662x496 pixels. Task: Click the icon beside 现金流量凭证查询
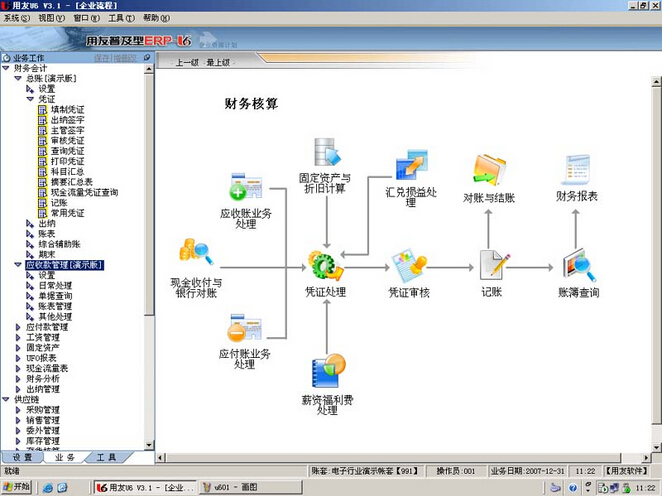[x=43, y=192]
